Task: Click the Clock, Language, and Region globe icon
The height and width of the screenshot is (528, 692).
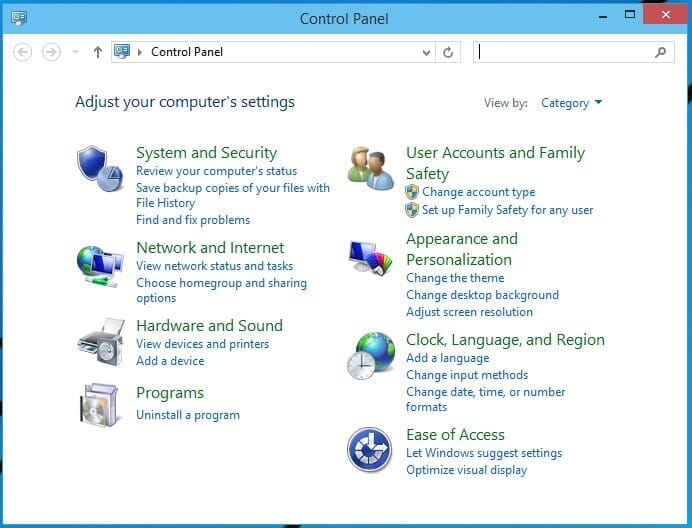Action: (x=370, y=356)
